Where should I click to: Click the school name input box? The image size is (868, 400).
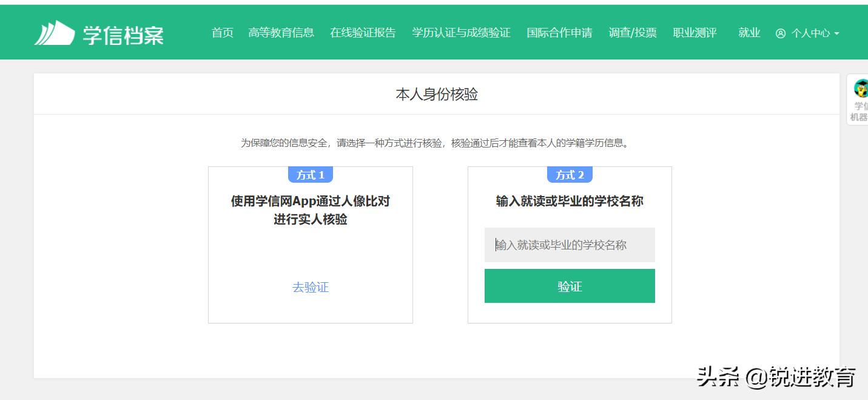point(569,245)
